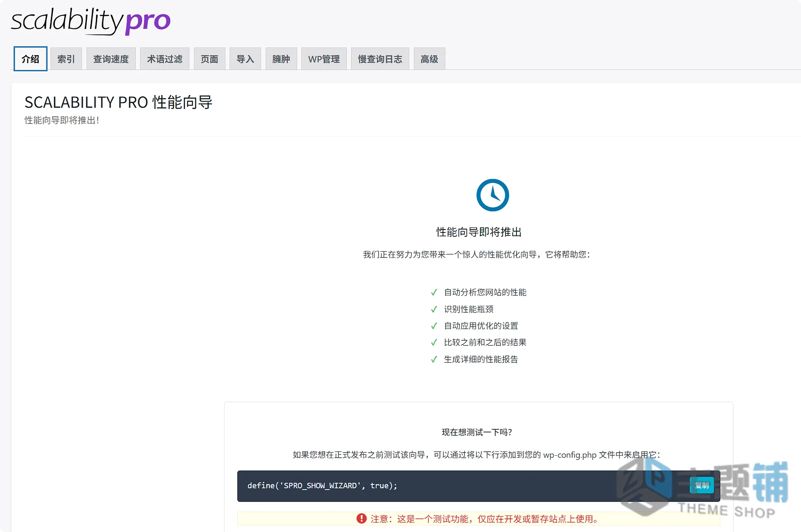This screenshot has width=801, height=532.
Task: Click the checkmark beside 识别性能瓶颈
Action: pos(434,309)
